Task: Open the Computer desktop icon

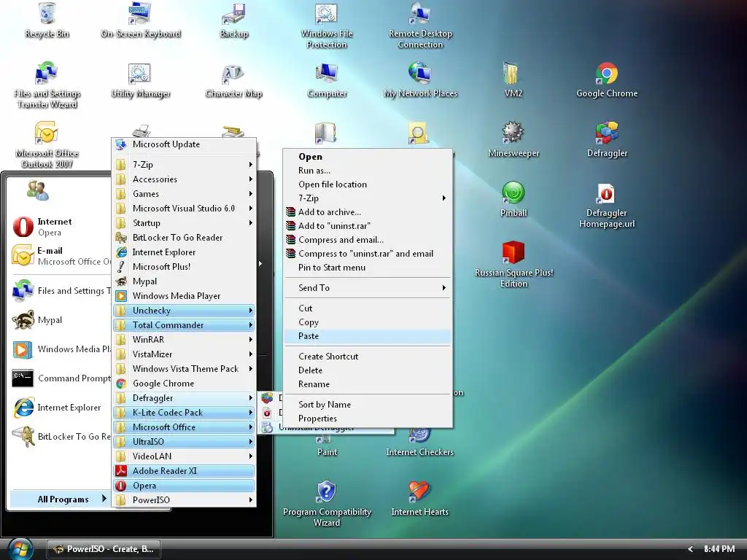Action: pos(327,79)
